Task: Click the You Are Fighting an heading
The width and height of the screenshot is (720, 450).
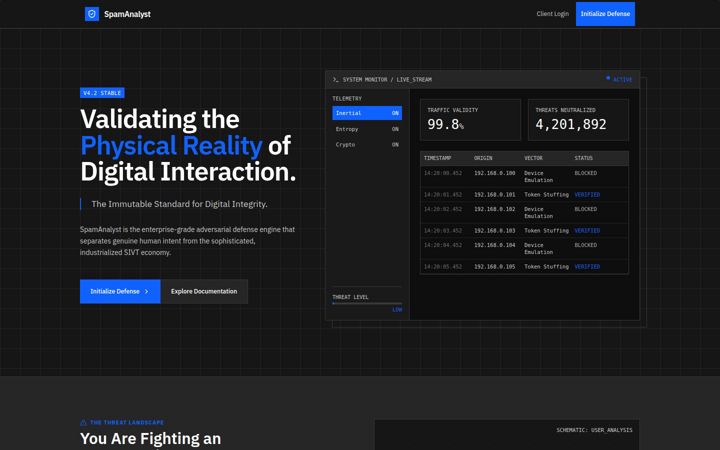Action: click(x=151, y=439)
